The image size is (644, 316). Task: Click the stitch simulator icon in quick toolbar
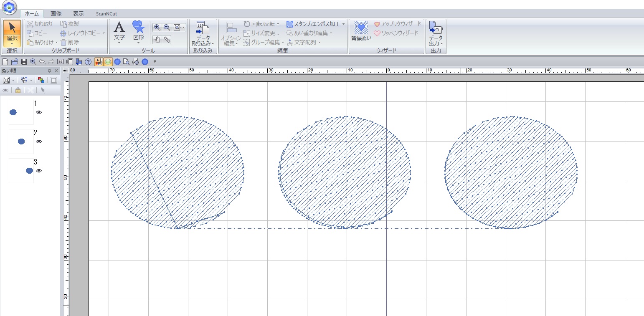(x=99, y=62)
